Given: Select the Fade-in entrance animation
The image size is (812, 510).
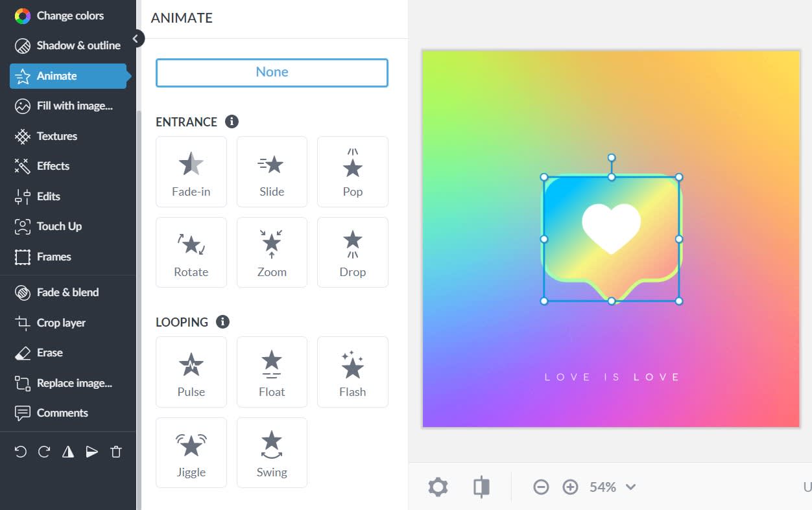Looking at the screenshot, I should (191, 172).
